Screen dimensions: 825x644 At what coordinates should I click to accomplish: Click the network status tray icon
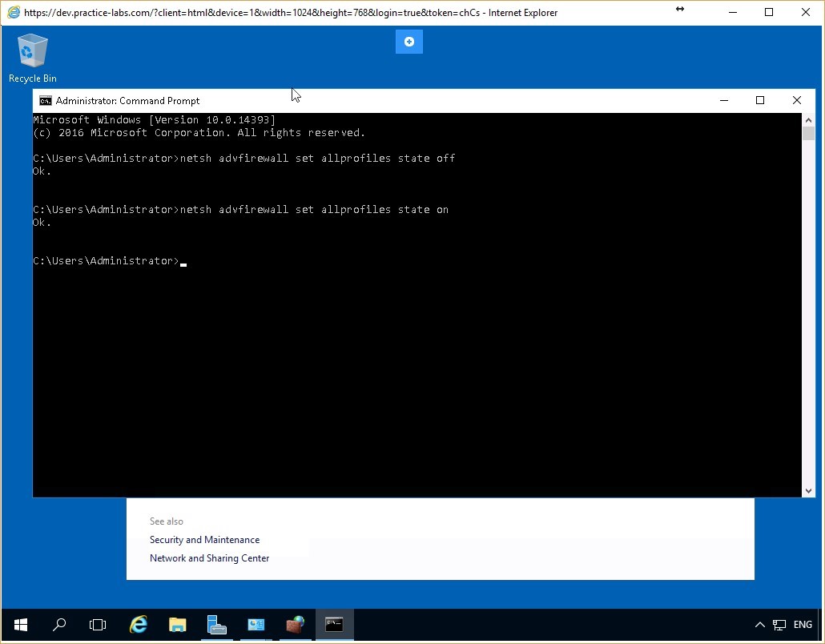tap(778, 625)
